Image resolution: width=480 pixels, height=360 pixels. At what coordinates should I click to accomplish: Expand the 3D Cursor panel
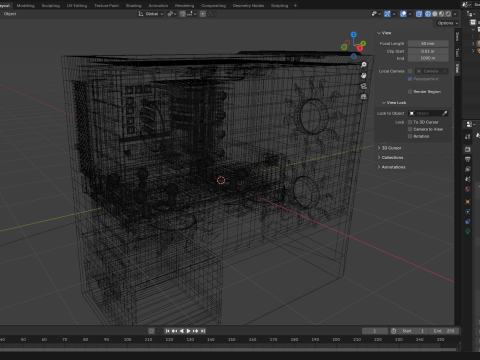389,148
